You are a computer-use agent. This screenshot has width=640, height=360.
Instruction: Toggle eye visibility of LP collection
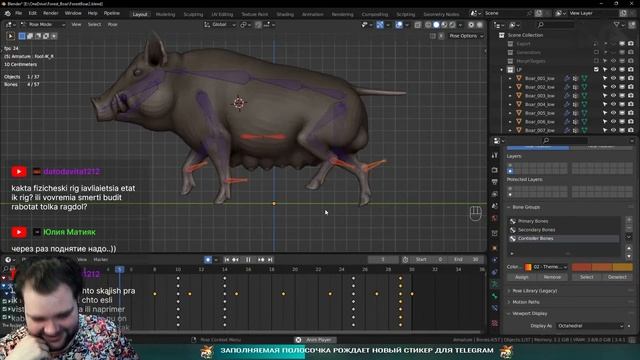pyautogui.click(x=613, y=70)
